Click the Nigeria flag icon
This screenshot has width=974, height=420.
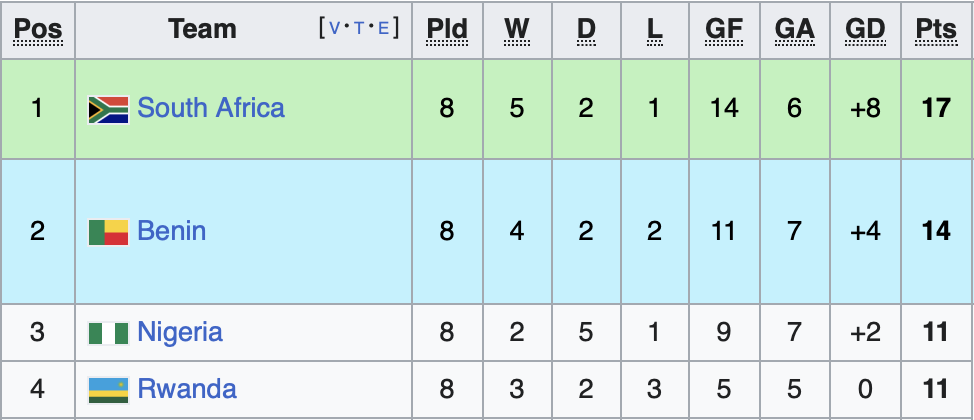(x=108, y=333)
